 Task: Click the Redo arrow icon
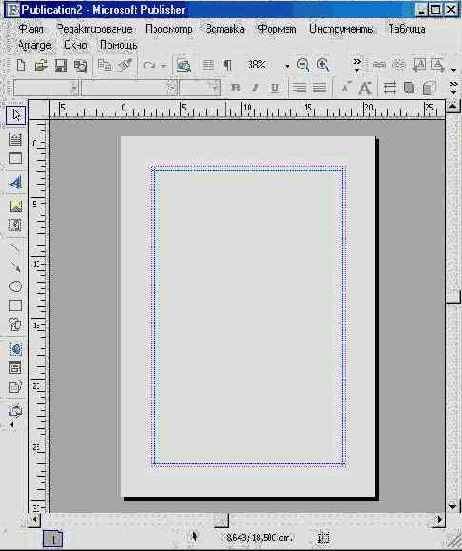pyautogui.click(x=149, y=65)
